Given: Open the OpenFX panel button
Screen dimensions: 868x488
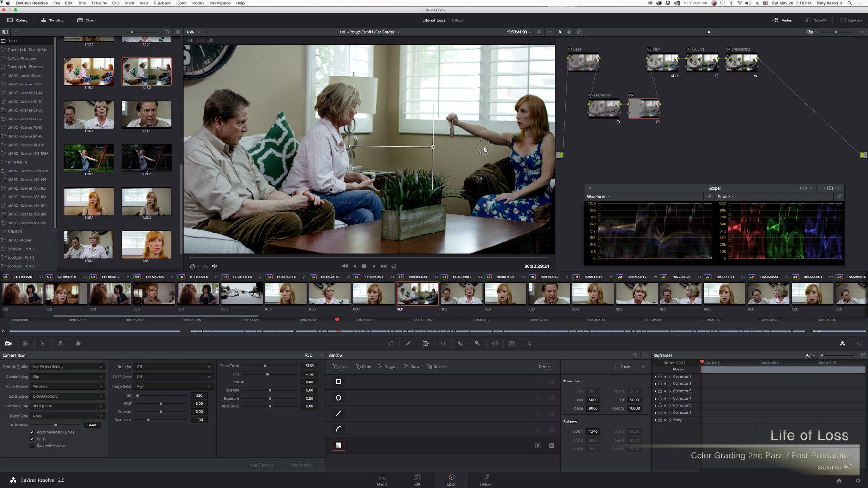Looking at the screenshot, I should [816, 21].
